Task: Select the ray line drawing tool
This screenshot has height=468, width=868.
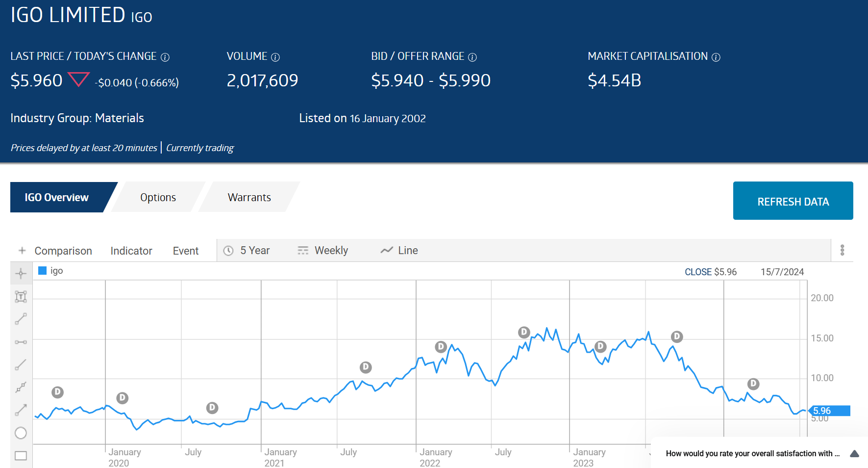Action: (21, 364)
